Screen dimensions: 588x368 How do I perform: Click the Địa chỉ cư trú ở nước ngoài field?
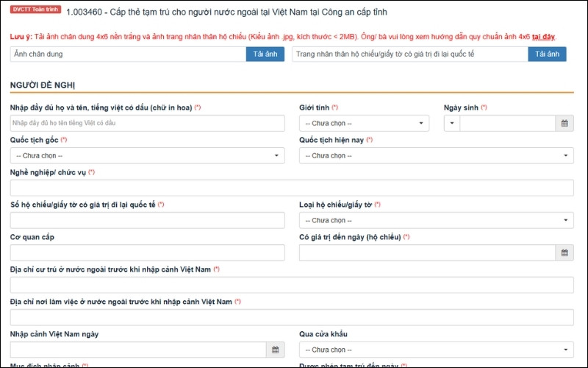(292, 285)
